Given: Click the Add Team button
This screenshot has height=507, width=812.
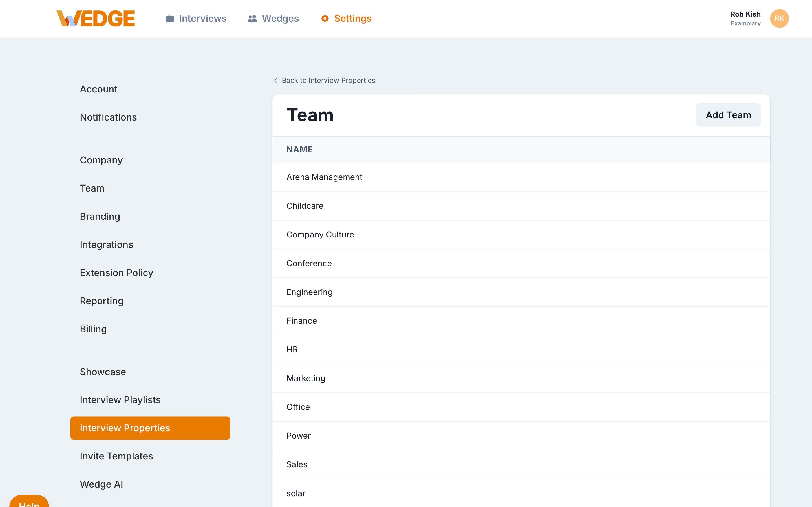Looking at the screenshot, I should tap(728, 115).
